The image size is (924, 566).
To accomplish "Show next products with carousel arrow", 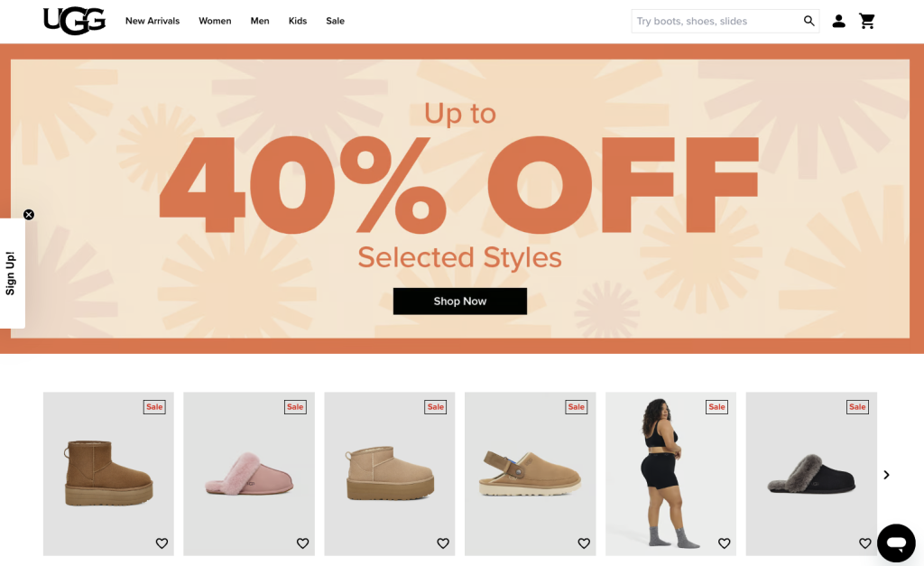I will tap(886, 475).
